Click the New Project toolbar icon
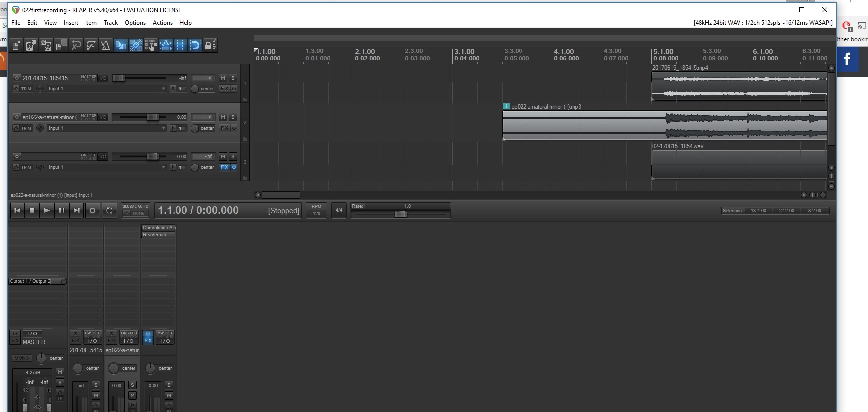Image resolution: width=868 pixels, height=412 pixels. [16, 46]
